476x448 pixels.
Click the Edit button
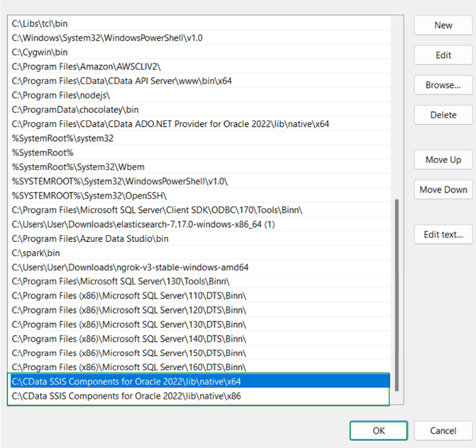(x=443, y=55)
